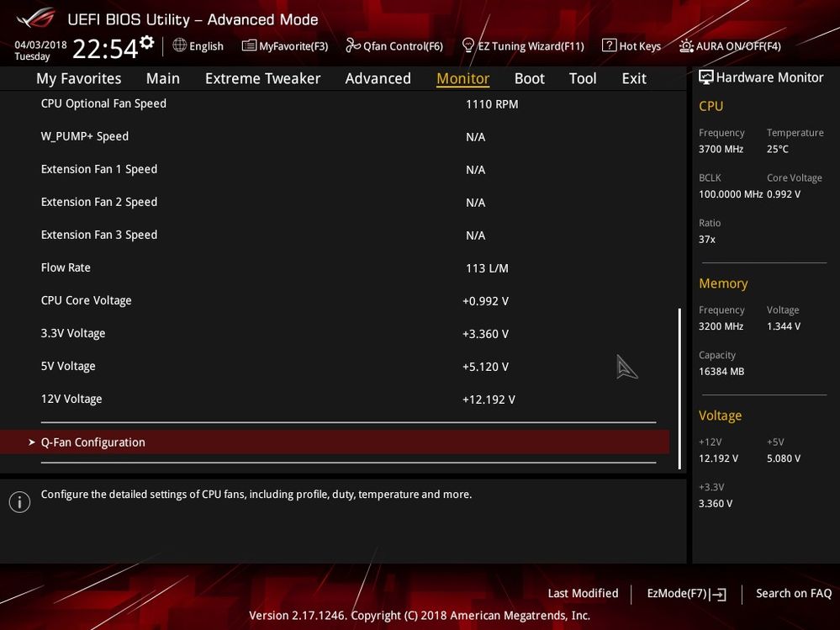Click the 37x ratio value
Viewport: 840px width, 630px height.
click(706, 239)
